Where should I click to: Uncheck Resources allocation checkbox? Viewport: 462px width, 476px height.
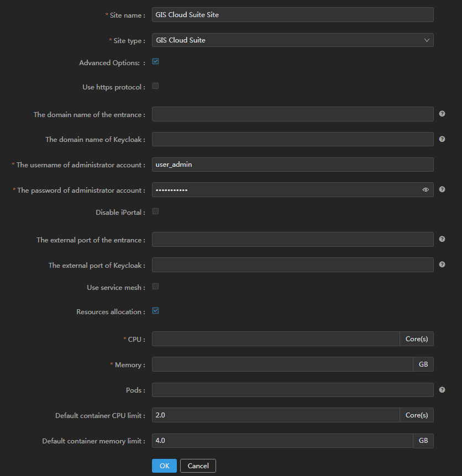point(155,311)
